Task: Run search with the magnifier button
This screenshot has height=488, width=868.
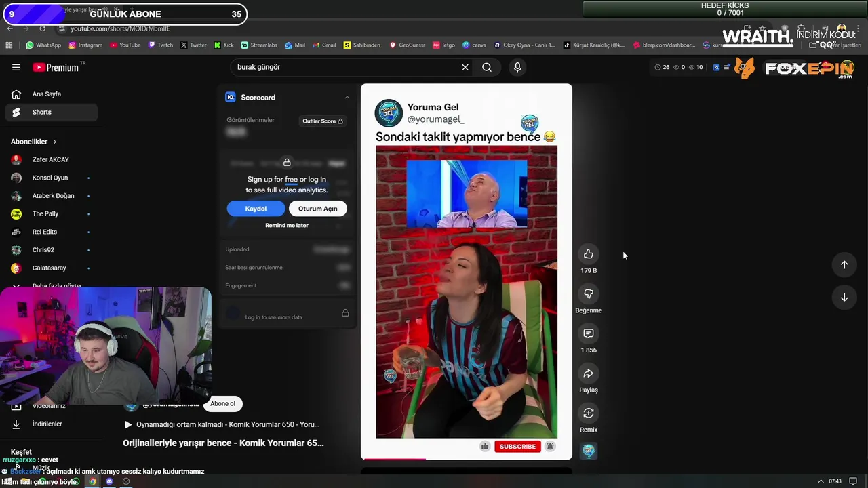Action: click(x=487, y=67)
